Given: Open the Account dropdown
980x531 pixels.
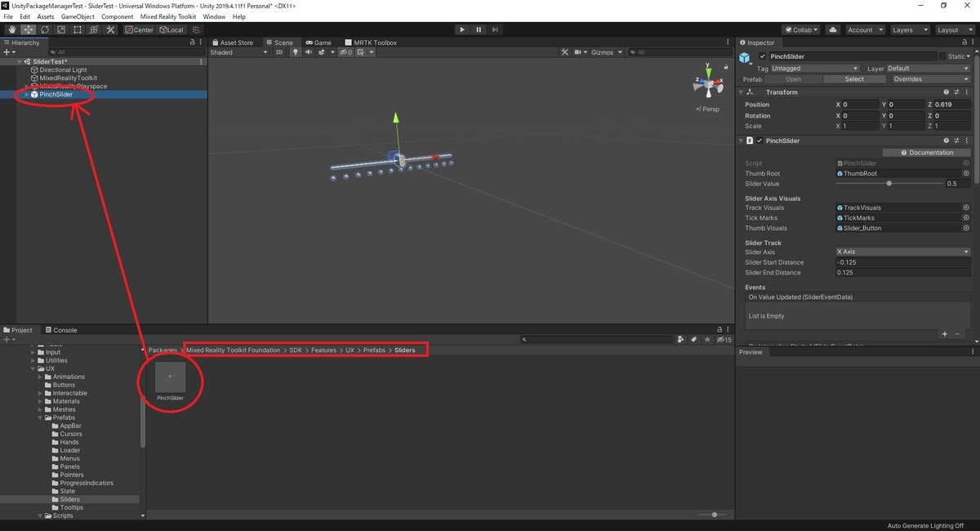Looking at the screenshot, I should [864, 30].
